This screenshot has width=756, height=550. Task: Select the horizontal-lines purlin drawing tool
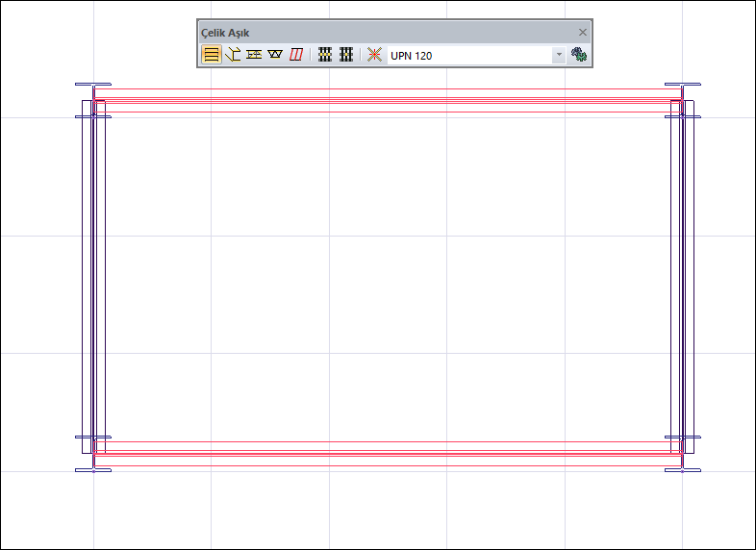tap(212, 55)
